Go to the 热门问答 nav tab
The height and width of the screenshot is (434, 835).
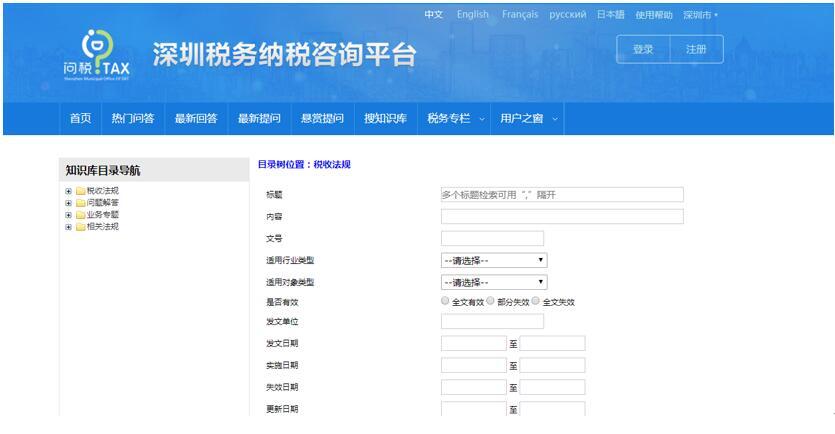[133, 119]
